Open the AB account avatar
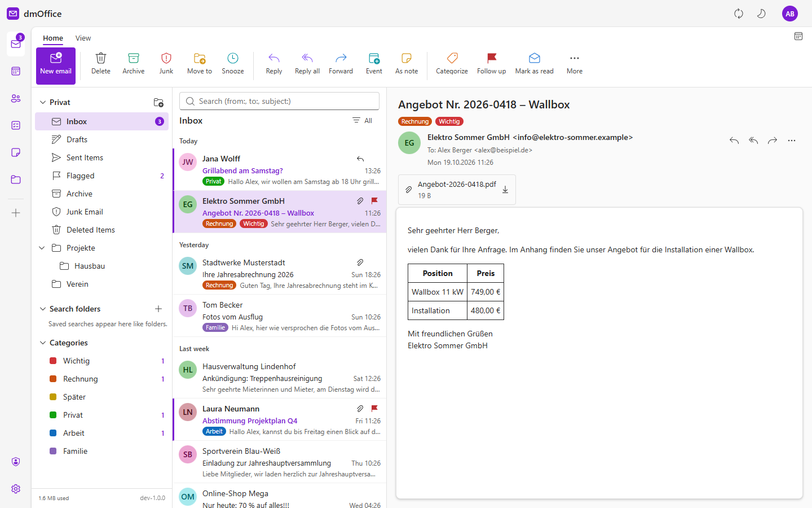 coord(790,14)
